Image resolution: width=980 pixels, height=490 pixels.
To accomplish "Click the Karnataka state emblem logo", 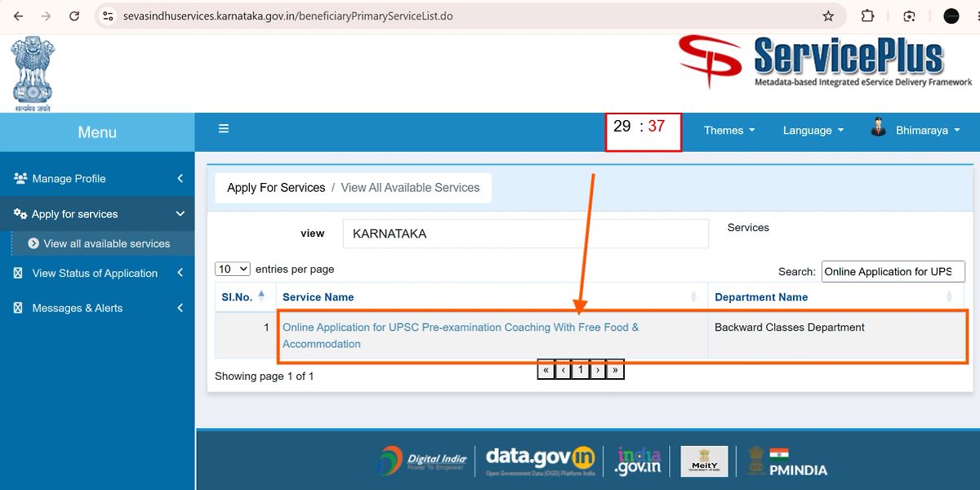I will tap(32, 73).
